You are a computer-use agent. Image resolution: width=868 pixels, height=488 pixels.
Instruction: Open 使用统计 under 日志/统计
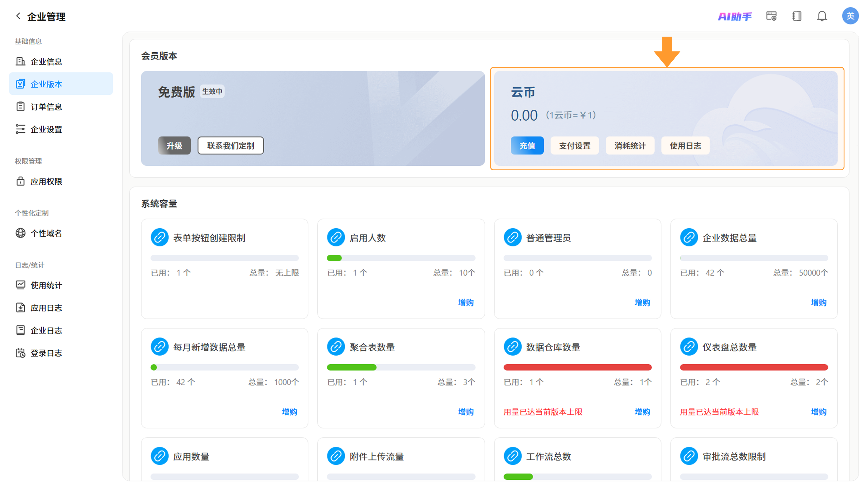click(61, 285)
